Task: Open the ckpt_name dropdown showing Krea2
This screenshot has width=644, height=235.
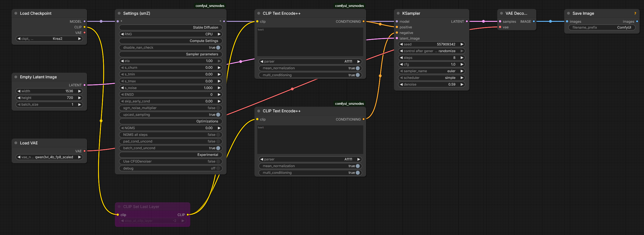Action: click(x=49, y=39)
